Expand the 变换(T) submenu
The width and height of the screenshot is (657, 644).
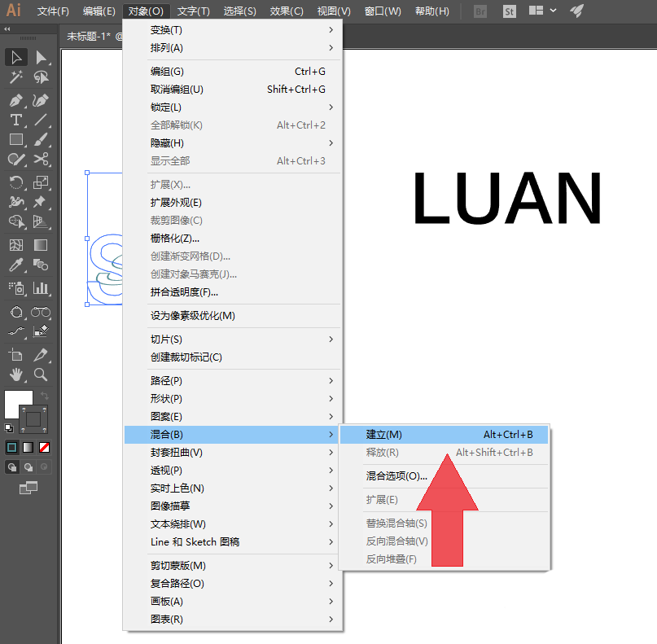point(234,30)
